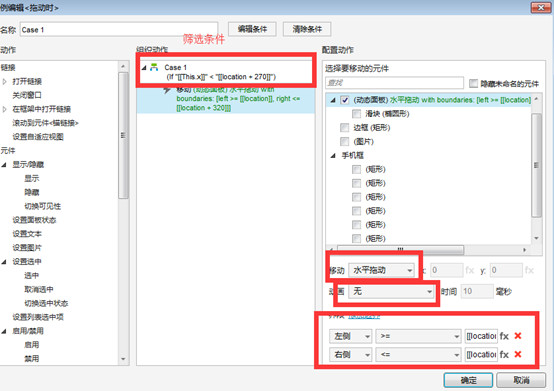Select the 设置自适应视图 action

click(38, 137)
